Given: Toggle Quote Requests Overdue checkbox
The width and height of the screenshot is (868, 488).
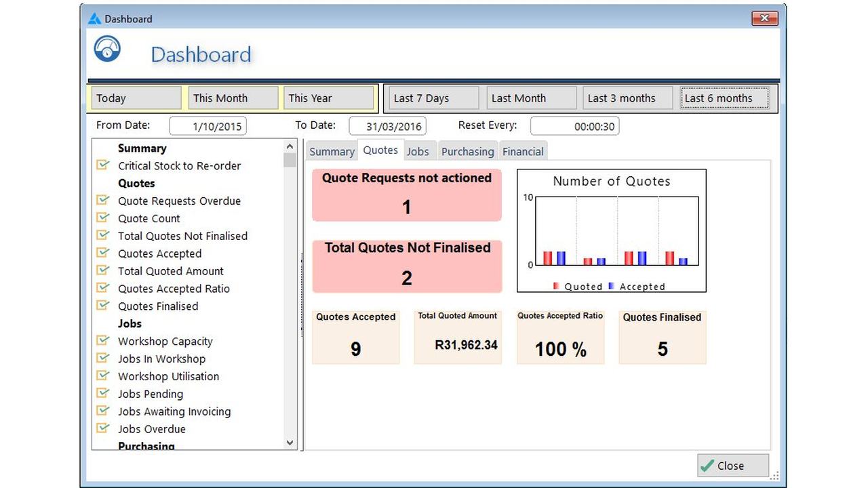Looking at the screenshot, I should tap(103, 200).
